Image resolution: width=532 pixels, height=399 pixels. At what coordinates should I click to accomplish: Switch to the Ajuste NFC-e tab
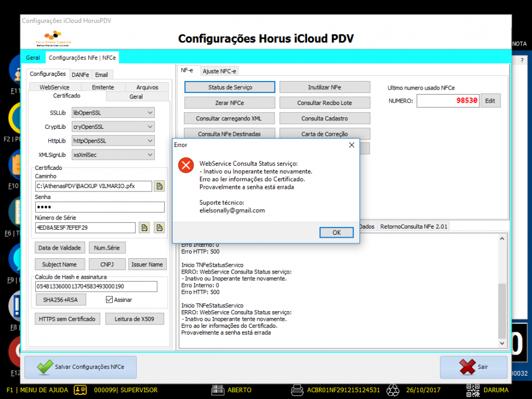219,71
